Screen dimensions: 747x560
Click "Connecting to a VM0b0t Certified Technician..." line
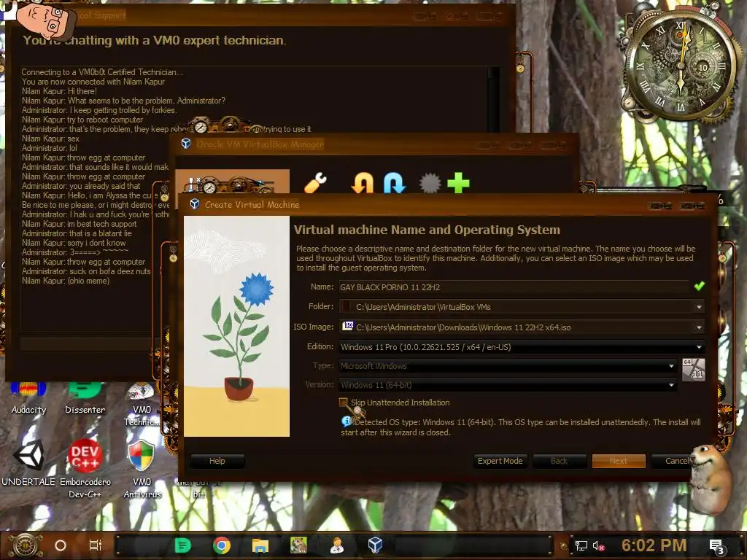(x=102, y=72)
